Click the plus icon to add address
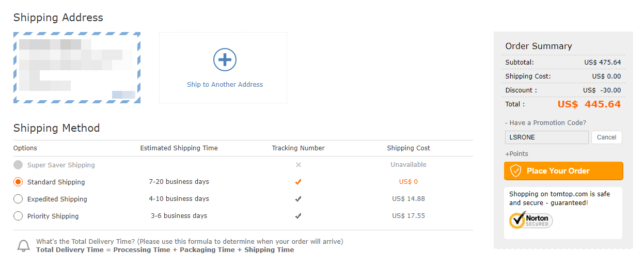The width and height of the screenshot is (644, 266). click(225, 60)
